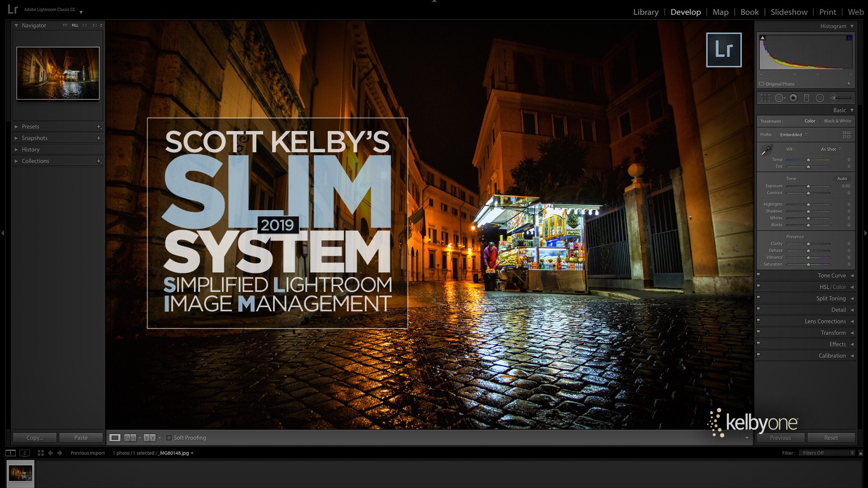Select the Adjustment Brush tool
Image resolution: width=868 pixels, height=488 pixels.
coord(841,98)
